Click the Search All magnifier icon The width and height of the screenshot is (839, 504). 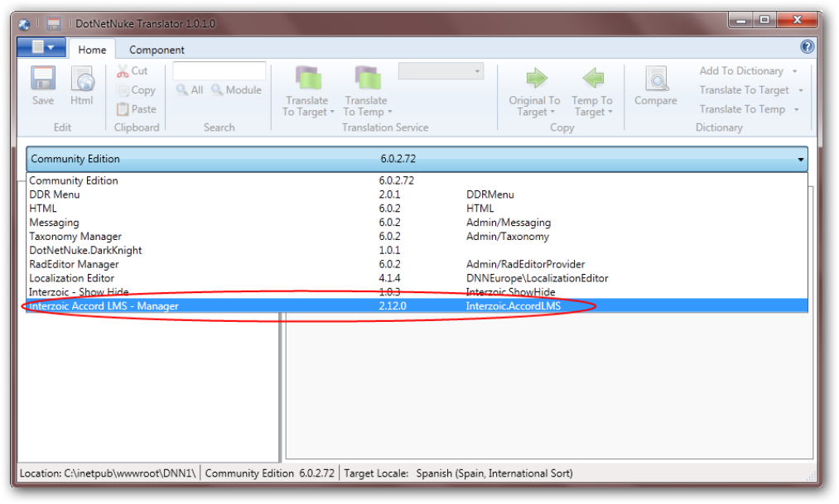click(182, 89)
